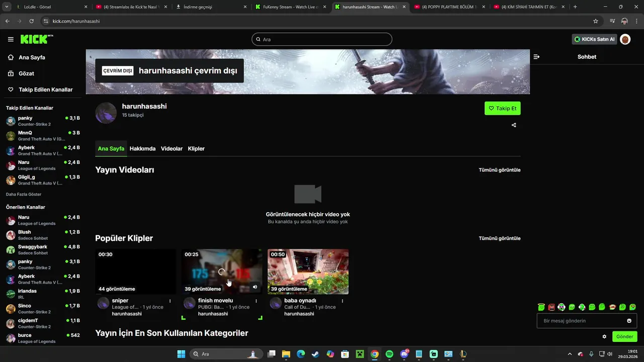Viewport: 644px width, 362px height.
Task: Switch to the Hakkımda tab
Action: (142, 149)
